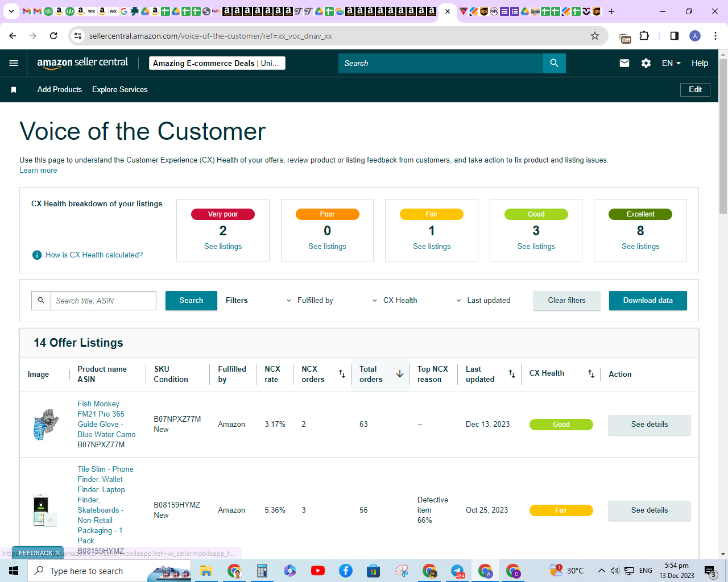Image resolution: width=728 pixels, height=582 pixels.
Task: Sort the table by the Last updated column
Action: [x=512, y=374]
